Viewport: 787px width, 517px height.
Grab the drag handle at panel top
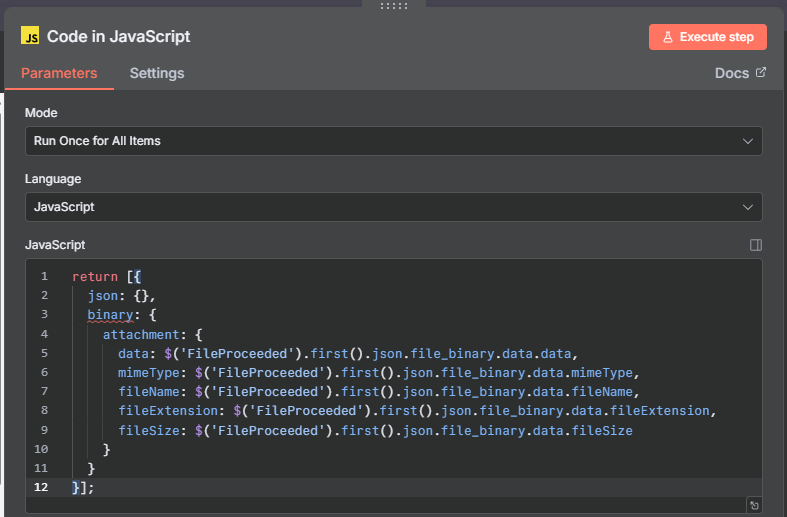[x=394, y=6]
